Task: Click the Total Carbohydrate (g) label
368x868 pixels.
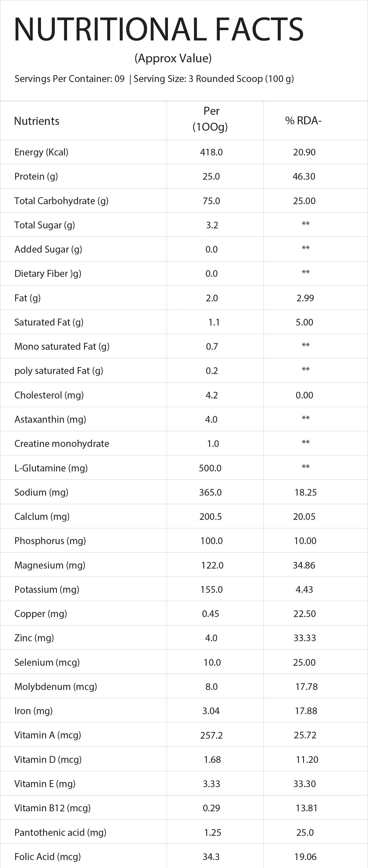Action: [x=61, y=201]
